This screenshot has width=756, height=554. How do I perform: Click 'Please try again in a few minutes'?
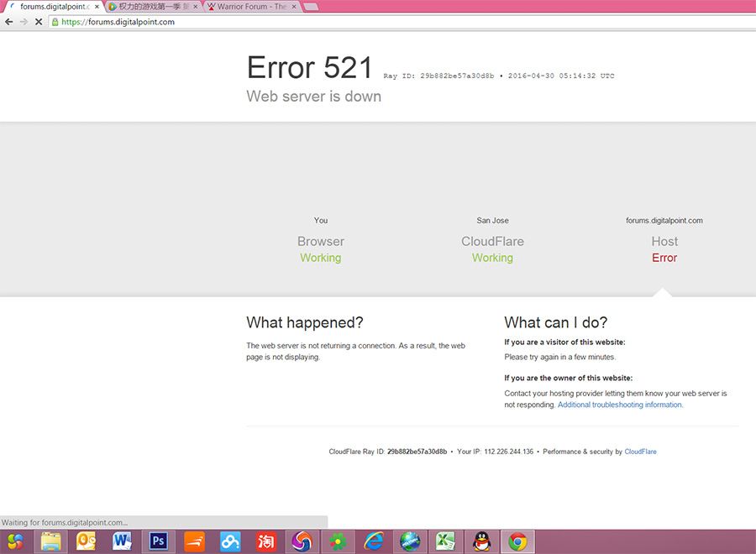tap(560, 357)
